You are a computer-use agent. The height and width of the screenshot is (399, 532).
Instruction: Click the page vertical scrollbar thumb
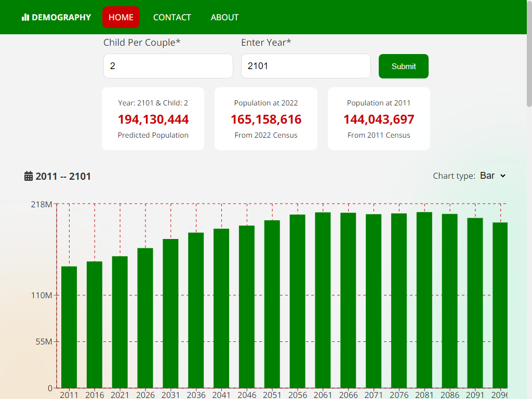(x=529, y=54)
